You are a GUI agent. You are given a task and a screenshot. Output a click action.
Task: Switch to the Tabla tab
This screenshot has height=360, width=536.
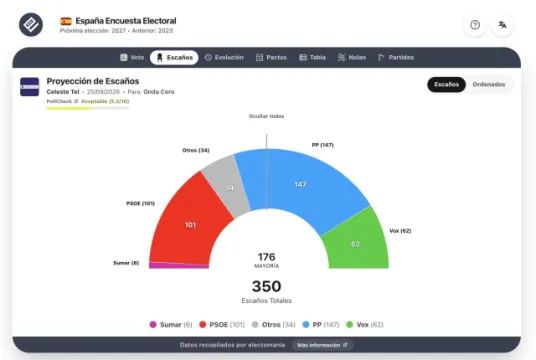pyautogui.click(x=312, y=57)
